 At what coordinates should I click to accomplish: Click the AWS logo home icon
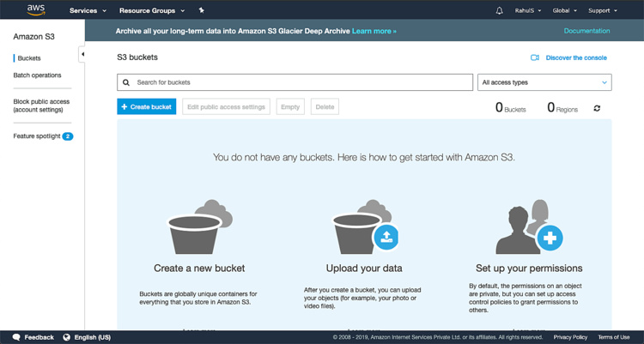point(35,10)
